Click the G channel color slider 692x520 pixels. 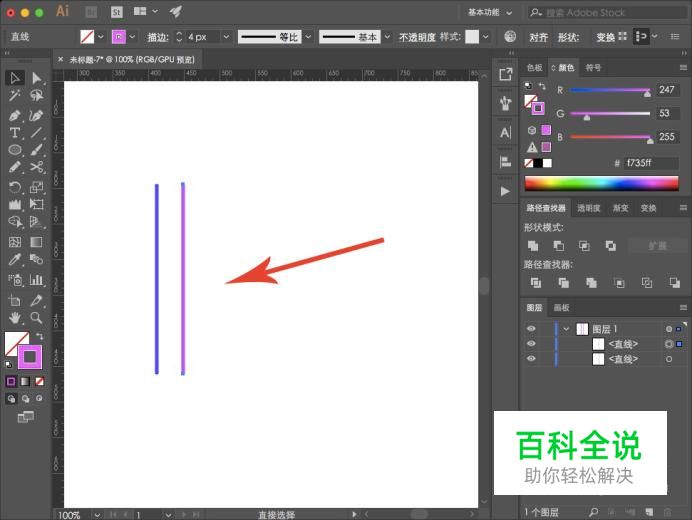tap(610, 113)
